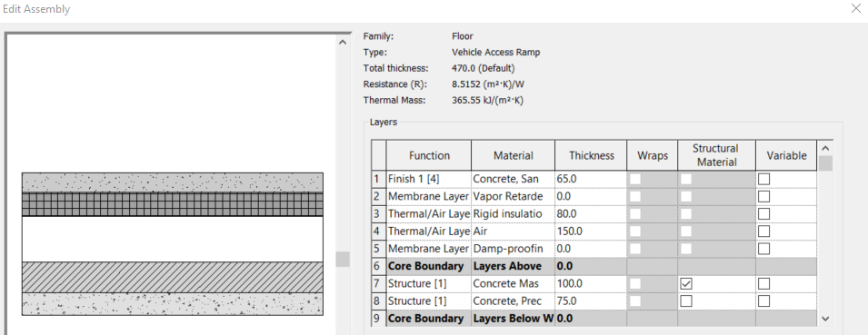Edit Thickness value 65.0
Viewport: 868px width, 335px height.
pos(591,179)
